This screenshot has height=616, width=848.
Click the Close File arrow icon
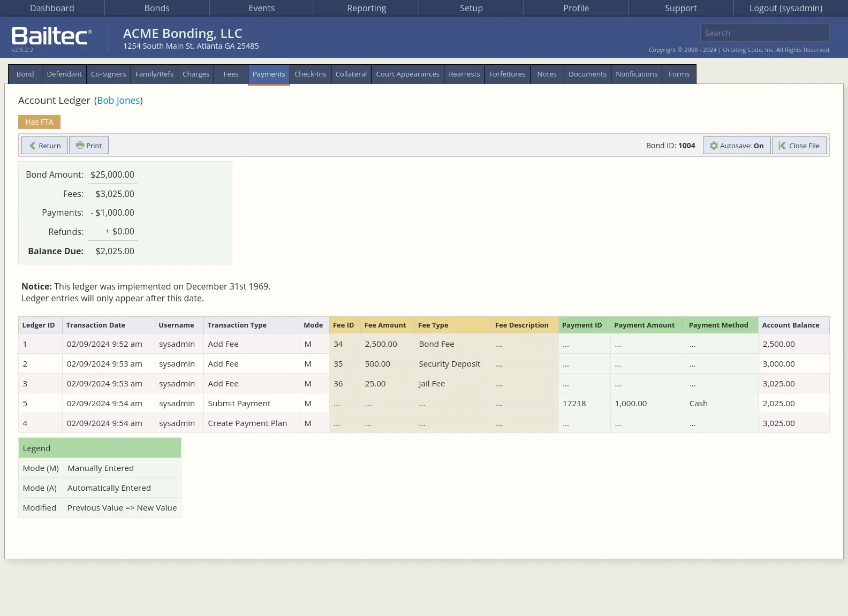point(782,146)
